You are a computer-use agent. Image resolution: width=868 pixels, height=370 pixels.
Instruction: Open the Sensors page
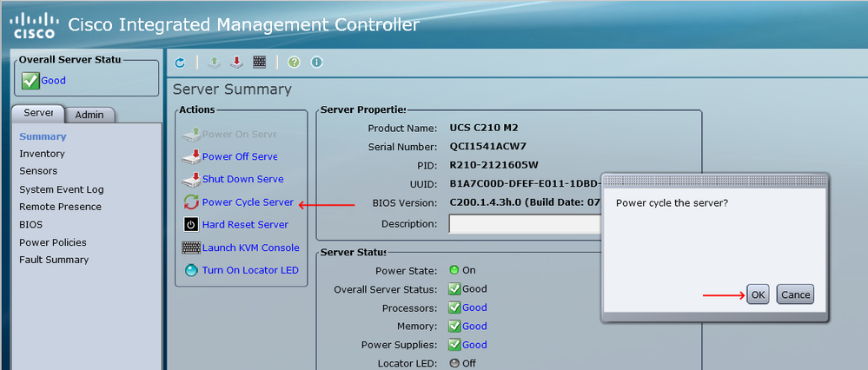[38, 171]
